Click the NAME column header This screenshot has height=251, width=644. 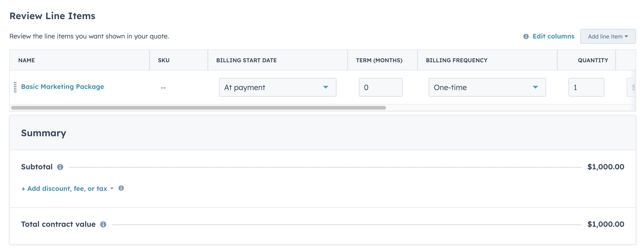coord(27,60)
